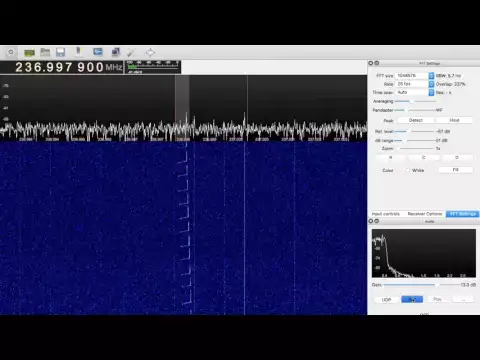Image resolution: width=480 pixels, height=360 pixels.
Task: Click the '13.3 dB' gain value
Action: coord(468,285)
